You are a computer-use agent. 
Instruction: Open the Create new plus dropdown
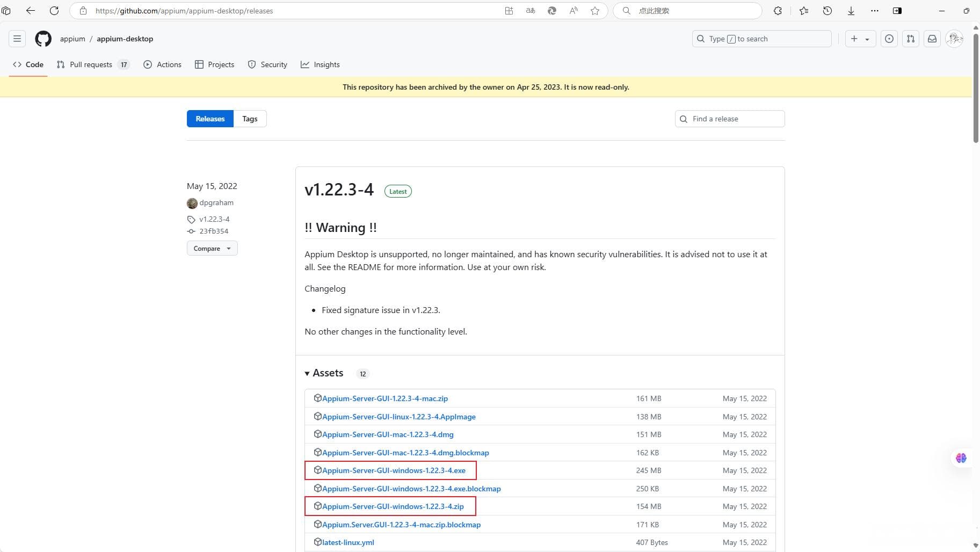click(860, 39)
